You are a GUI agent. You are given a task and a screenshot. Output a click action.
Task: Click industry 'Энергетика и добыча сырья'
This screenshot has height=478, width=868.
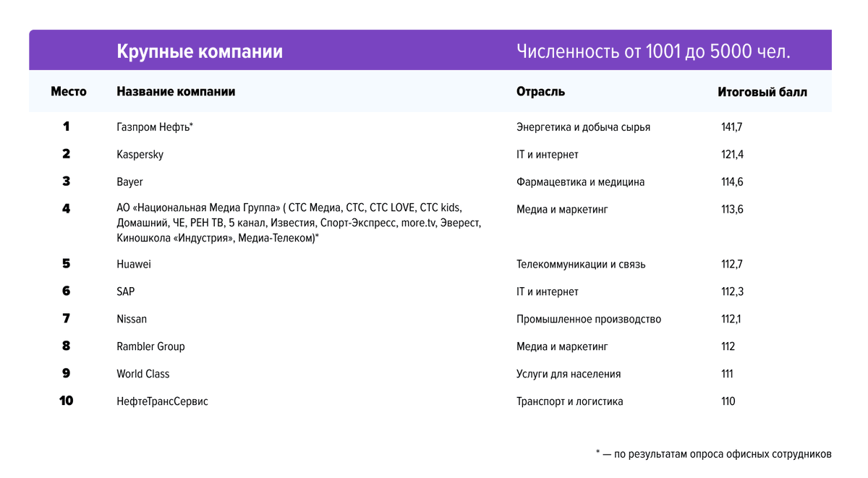click(583, 127)
